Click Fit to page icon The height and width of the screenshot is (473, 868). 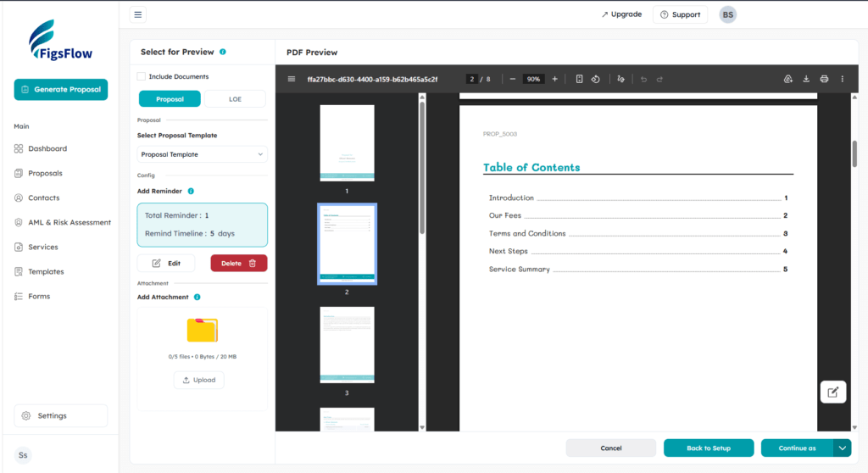(x=579, y=79)
